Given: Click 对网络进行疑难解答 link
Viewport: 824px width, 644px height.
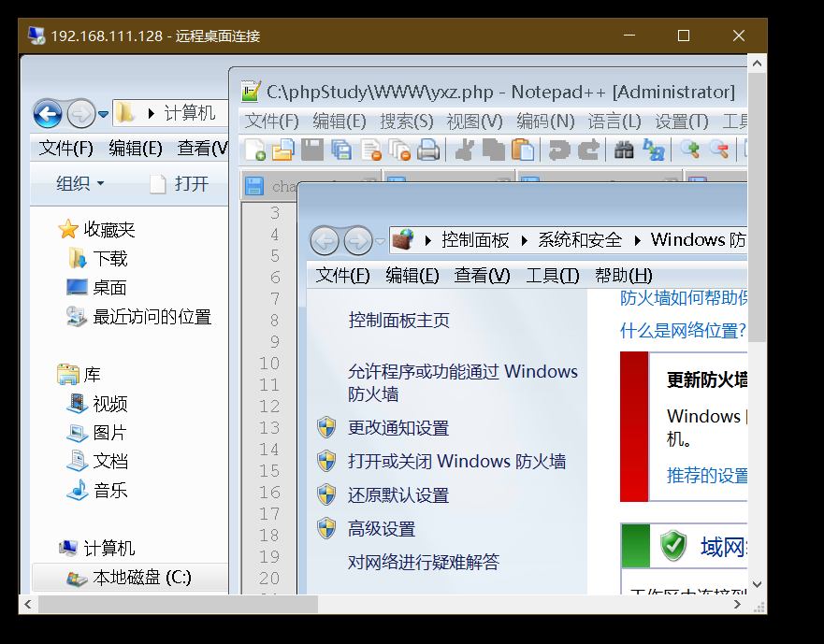Looking at the screenshot, I should click(x=424, y=563).
